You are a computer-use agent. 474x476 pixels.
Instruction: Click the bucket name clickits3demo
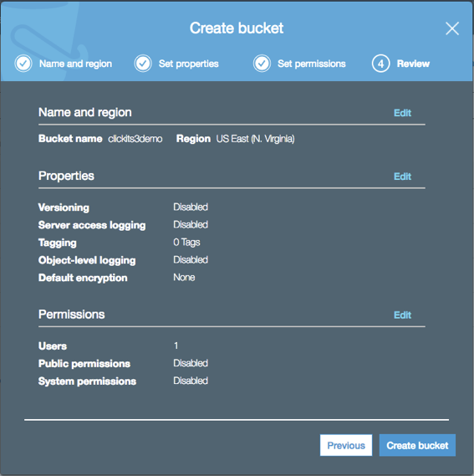pyautogui.click(x=135, y=139)
